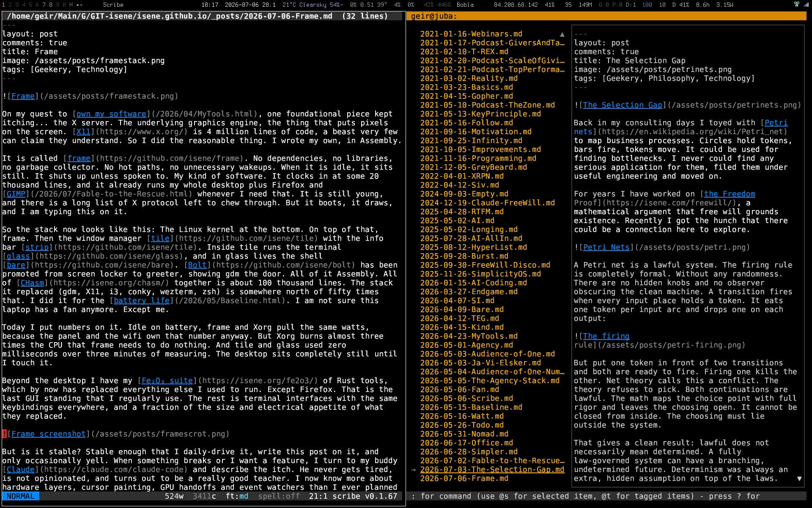
Task: Switch to workspace 3 in top bar
Action: click(x=17, y=5)
